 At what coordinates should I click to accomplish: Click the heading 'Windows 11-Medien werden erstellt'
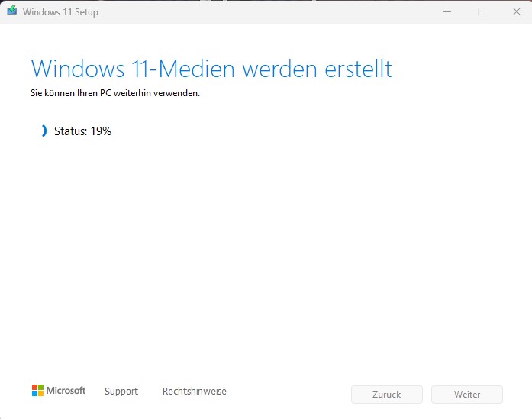click(211, 69)
